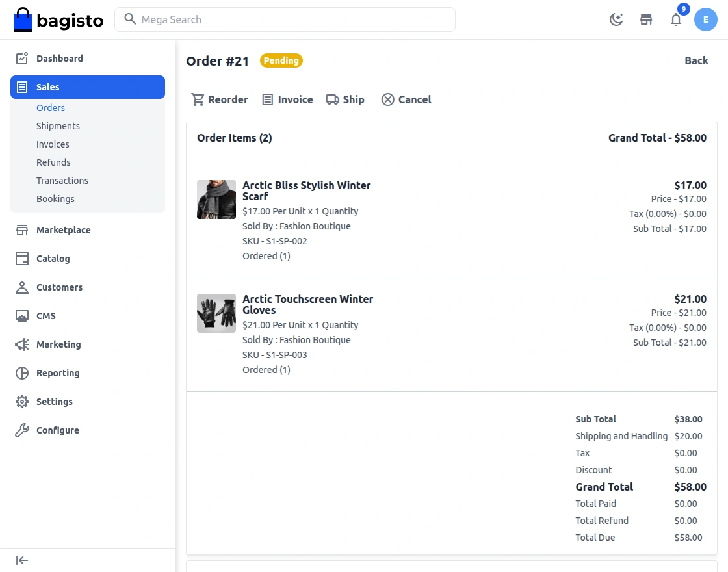Viewport: 728px width, 572px height.
Task: Open the Dashboard menu
Action: pyautogui.click(x=59, y=58)
